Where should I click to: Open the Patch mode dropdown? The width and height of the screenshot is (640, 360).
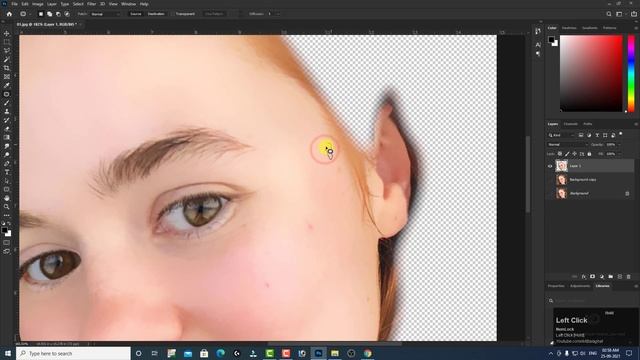pos(105,14)
